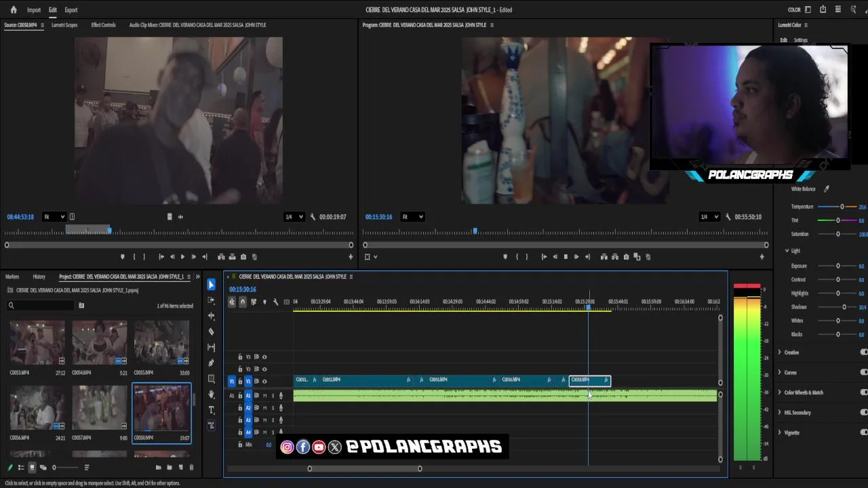Select the Ripple Edit tool
The width and height of the screenshot is (868, 488).
tap(211, 316)
